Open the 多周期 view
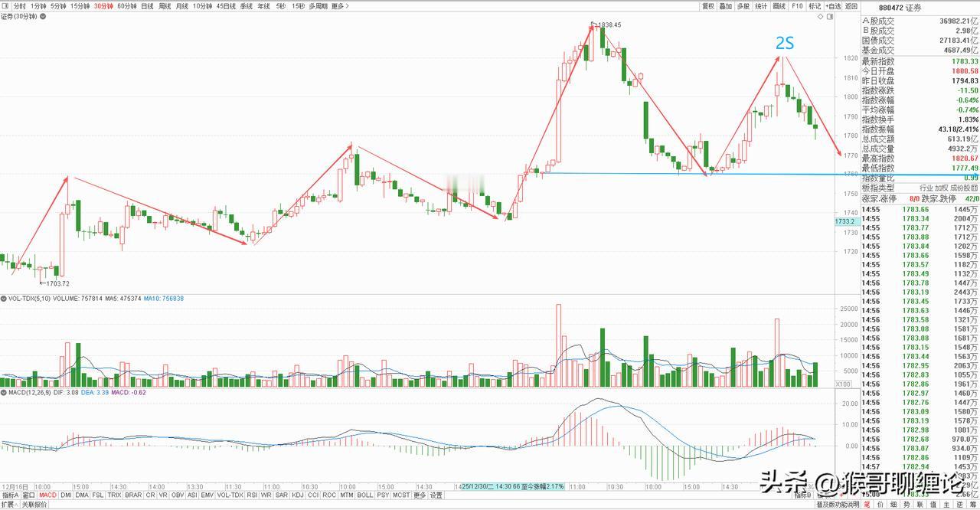 [318, 6]
